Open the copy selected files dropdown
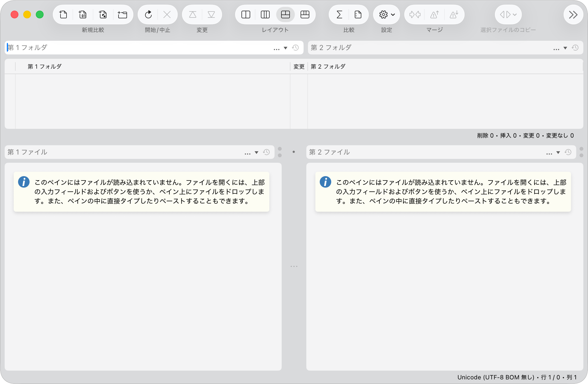This screenshot has height=384, width=588. pyautogui.click(x=508, y=14)
